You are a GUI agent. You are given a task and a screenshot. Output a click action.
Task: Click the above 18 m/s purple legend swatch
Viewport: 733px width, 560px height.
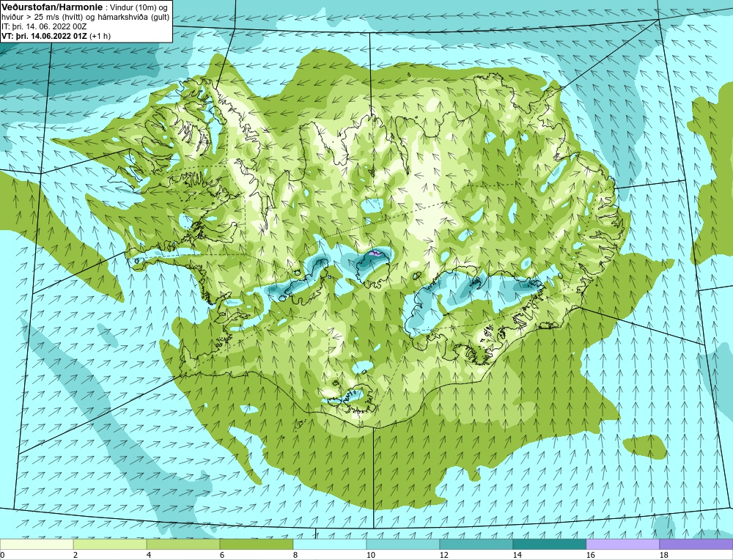pos(696,544)
